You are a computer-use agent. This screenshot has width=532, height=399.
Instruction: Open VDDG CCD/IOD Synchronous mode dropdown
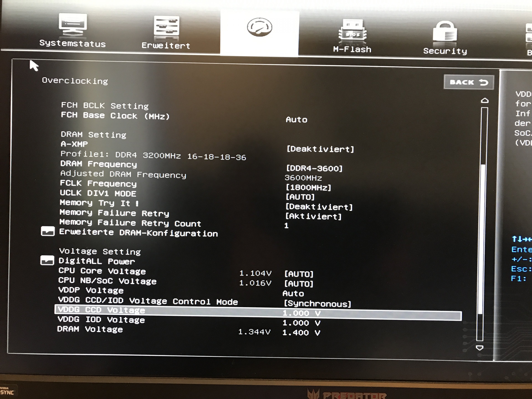pos(317,304)
